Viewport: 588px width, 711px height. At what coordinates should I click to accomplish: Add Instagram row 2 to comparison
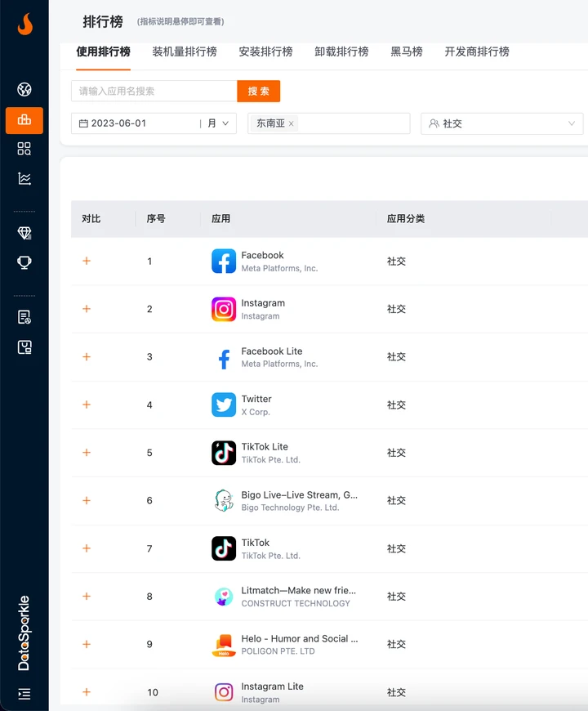pyautogui.click(x=87, y=309)
